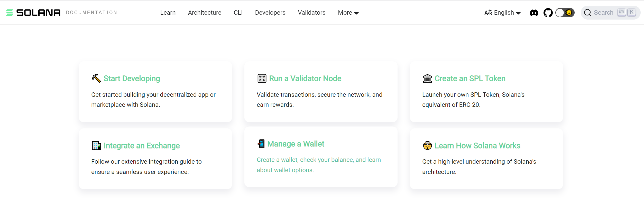The width and height of the screenshot is (644, 210).
Task: Click the exploding head emoji icon
Action: pyautogui.click(x=427, y=146)
